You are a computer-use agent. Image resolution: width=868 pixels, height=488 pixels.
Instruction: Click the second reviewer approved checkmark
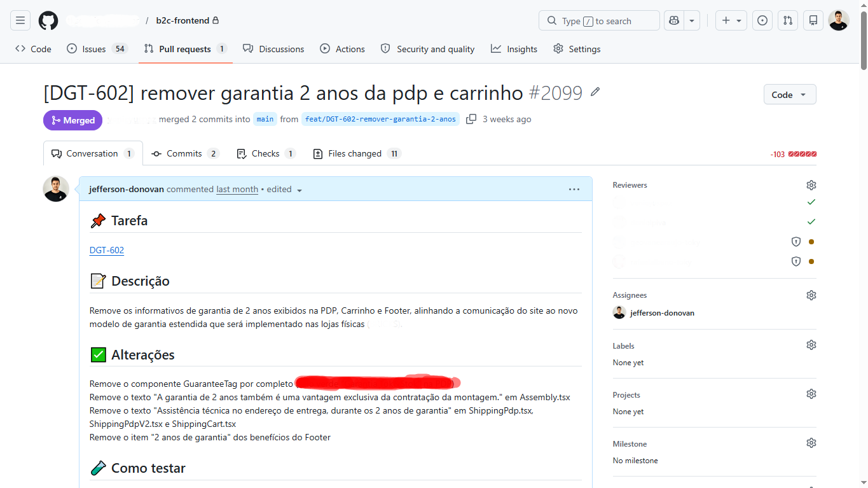pyautogui.click(x=811, y=222)
